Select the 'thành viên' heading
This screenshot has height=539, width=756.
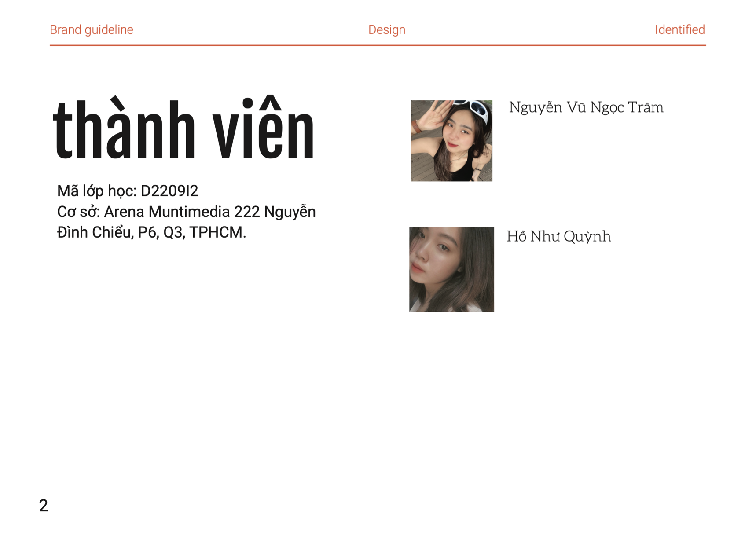183,127
